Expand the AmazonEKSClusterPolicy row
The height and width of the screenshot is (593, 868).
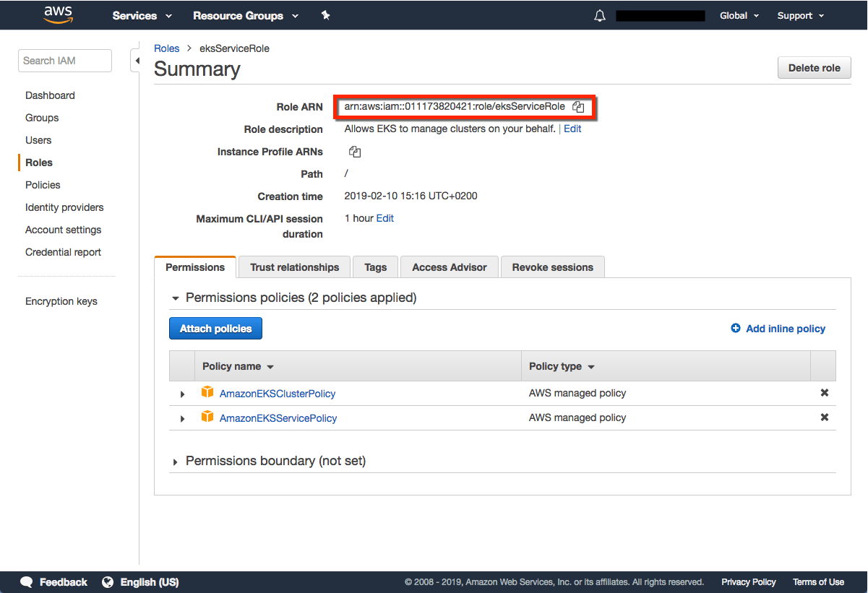[182, 394]
